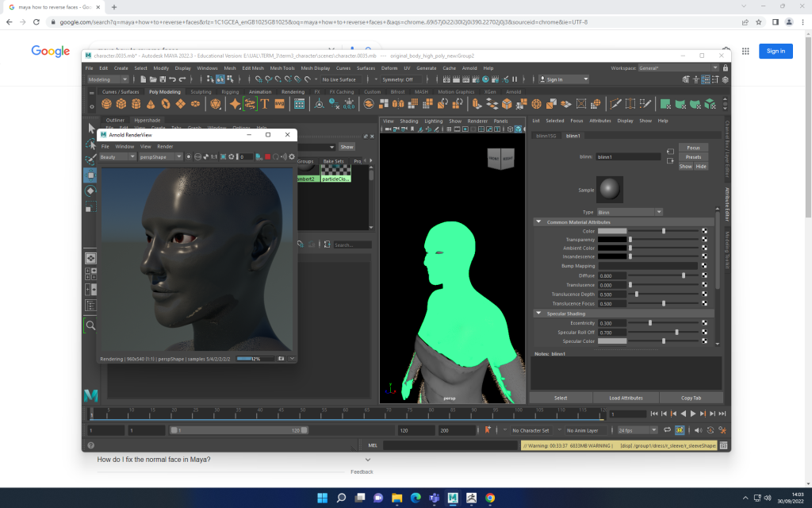Click the new scene icon
812x508 pixels.
[143, 79]
